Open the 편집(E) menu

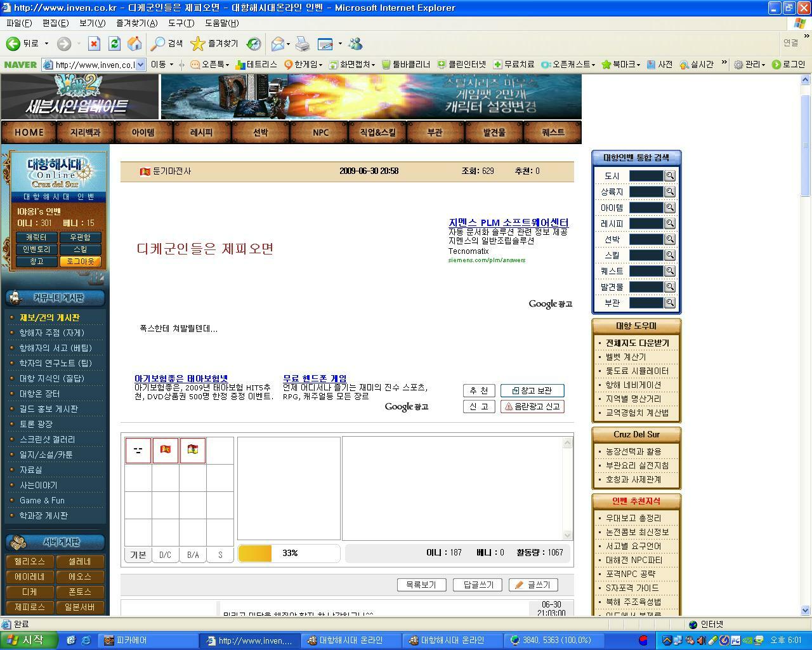tap(55, 23)
